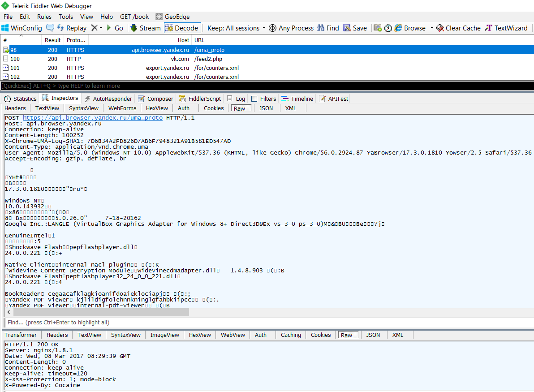This screenshot has width=534, height=392.
Task: Click the WinConfig toolbar icon
Action: pos(5,28)
